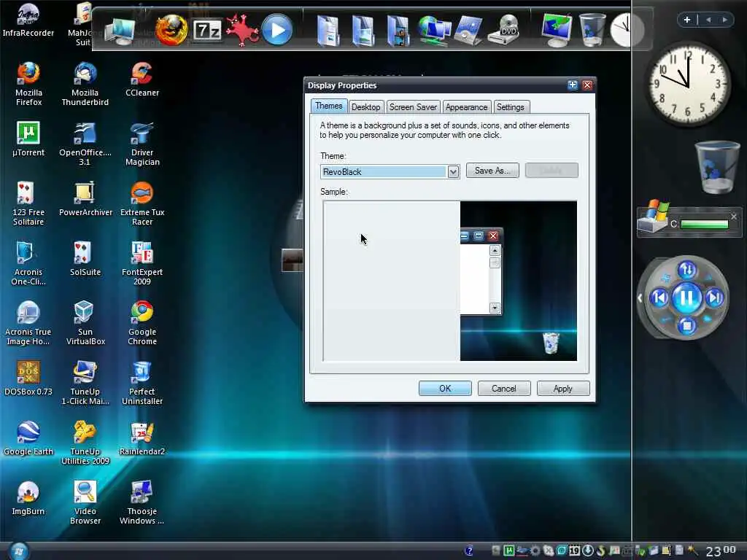Open the FontExpert 2009 desktop icon
Image resolution: width=747 pixels, height=560 pixels.
coord(142,262)
